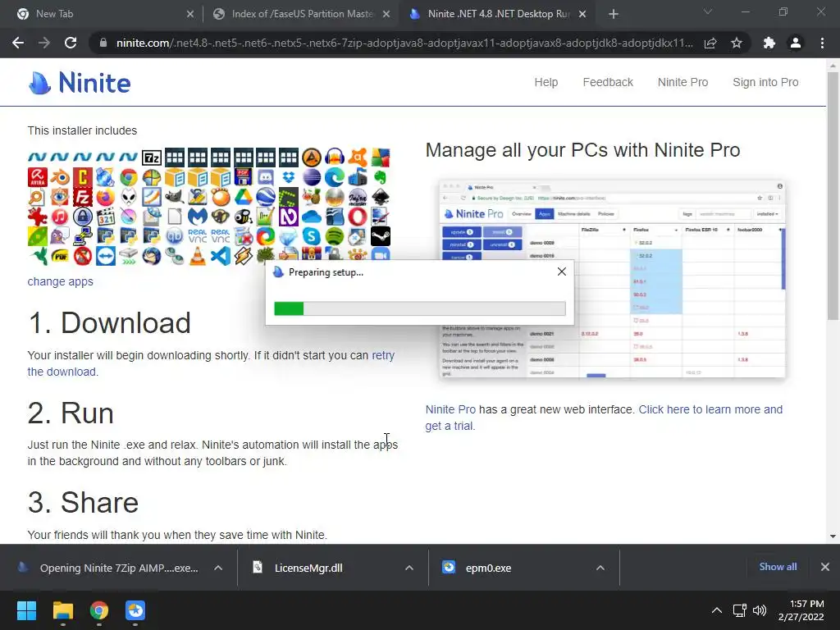The image size is (840, 630).
Task: Open Chrome three-dot menu
Action: pyautogui.click(x=822, y=43)
